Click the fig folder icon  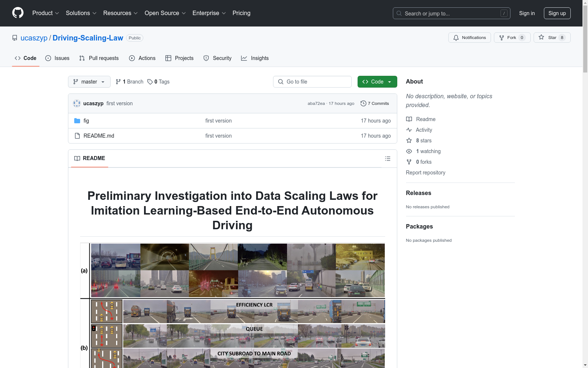pyautogui.click(x=78, y=121)
